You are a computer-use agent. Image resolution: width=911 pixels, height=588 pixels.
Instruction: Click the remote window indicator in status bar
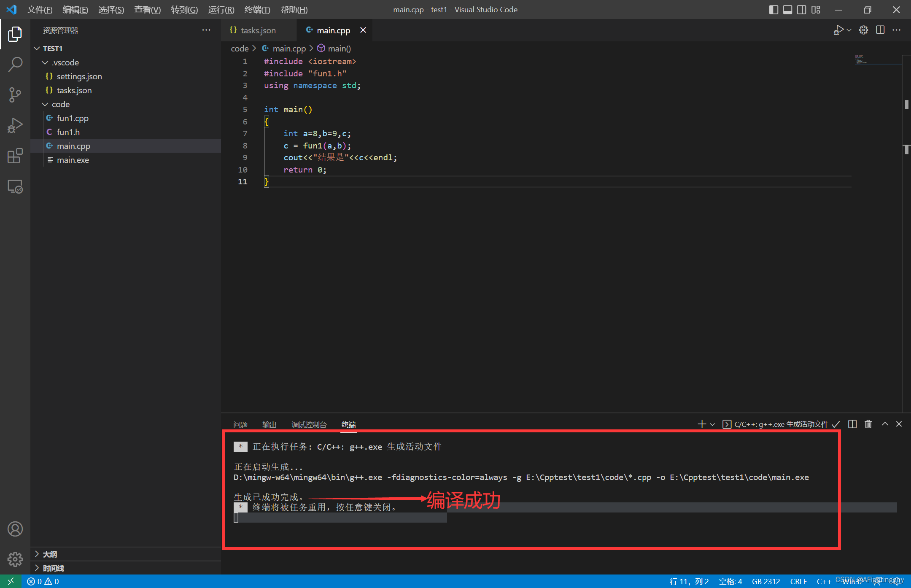click(x=11, y=581)
